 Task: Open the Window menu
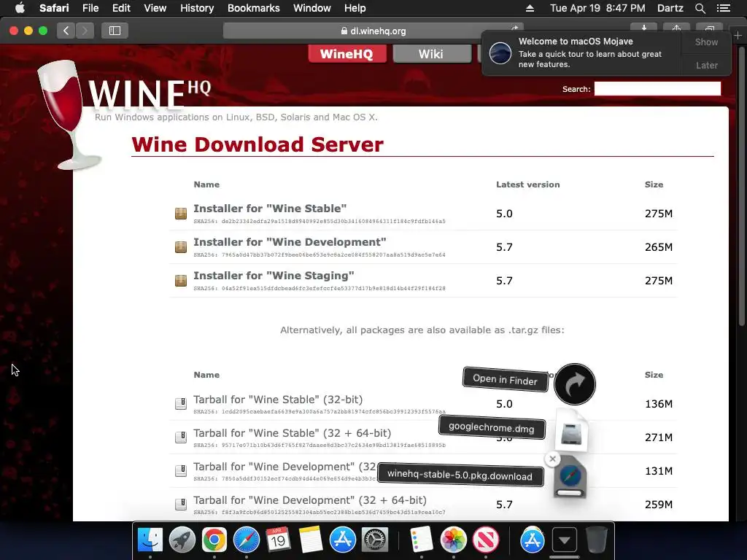pyautogui.click(x=312, y=8)
